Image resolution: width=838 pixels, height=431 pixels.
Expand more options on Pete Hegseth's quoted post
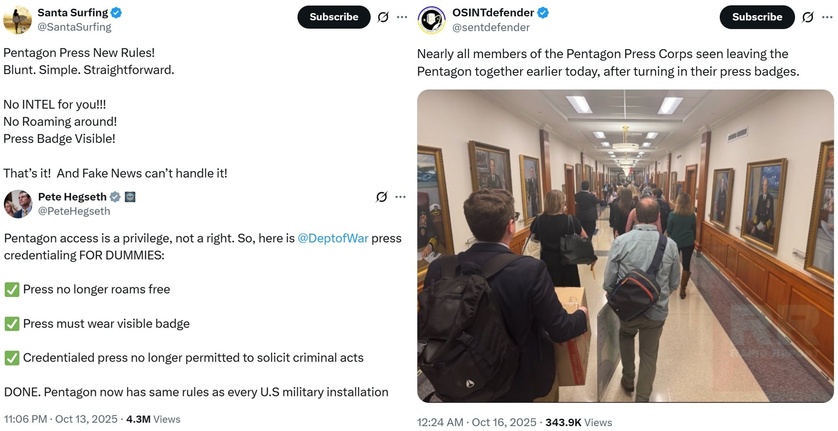pos(400,197)
